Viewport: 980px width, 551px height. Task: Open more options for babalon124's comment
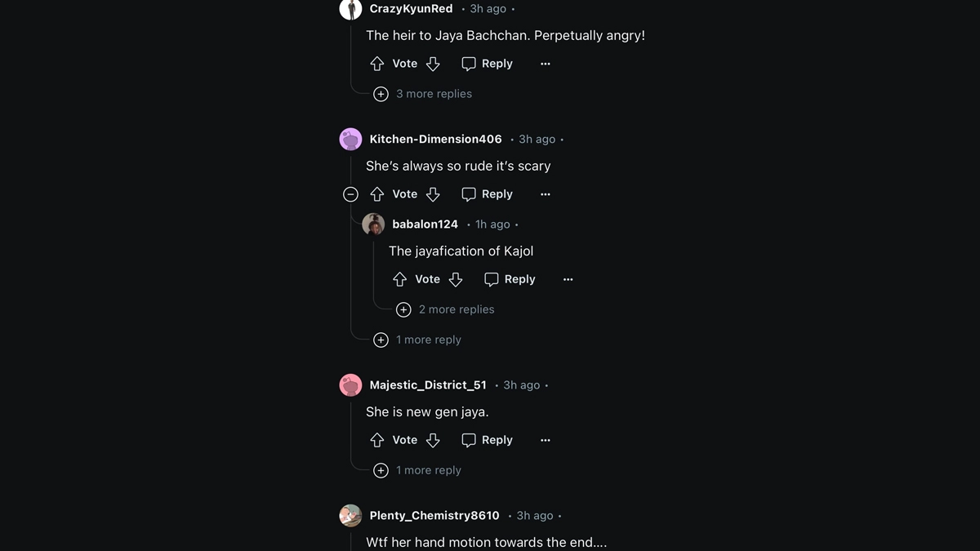568,279
